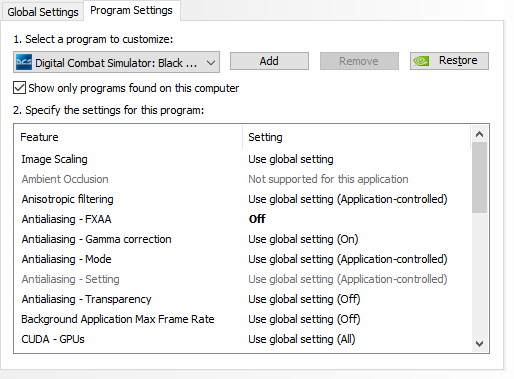Viewport: 514px width, 379px height.
Task: Click the Add button
Action: pyautogui.click(x=269, y=61)
